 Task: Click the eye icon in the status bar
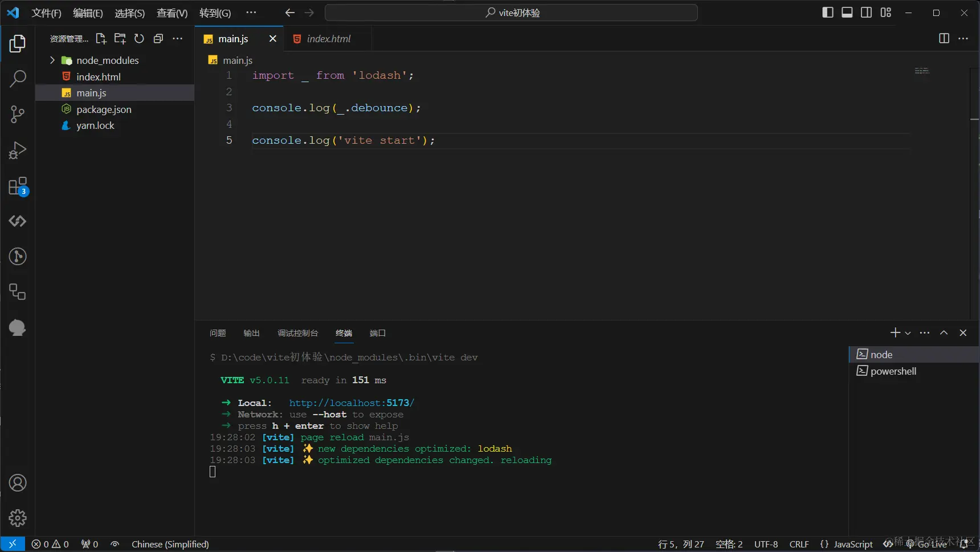pyautogui.click(x=115, y=544)
